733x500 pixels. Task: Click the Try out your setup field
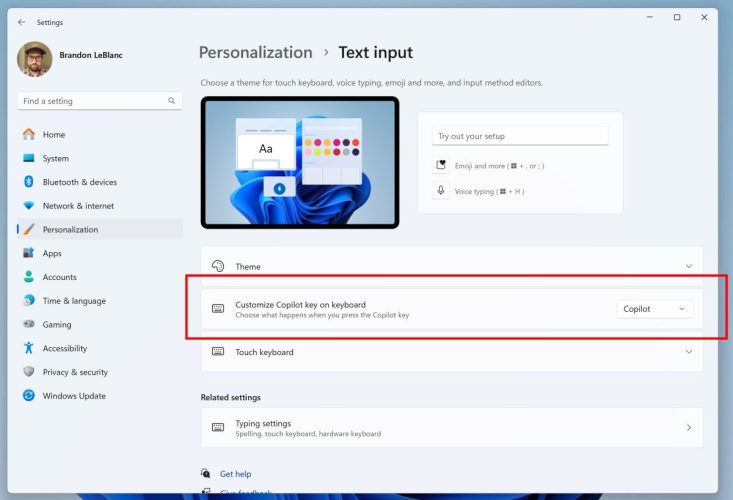click(520, 136)
